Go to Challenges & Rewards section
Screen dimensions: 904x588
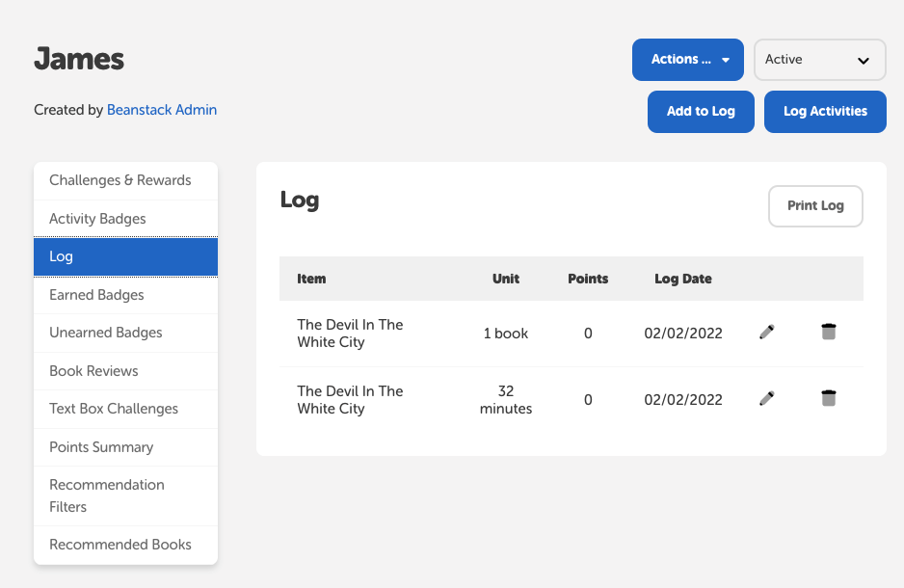pos(125,180)
